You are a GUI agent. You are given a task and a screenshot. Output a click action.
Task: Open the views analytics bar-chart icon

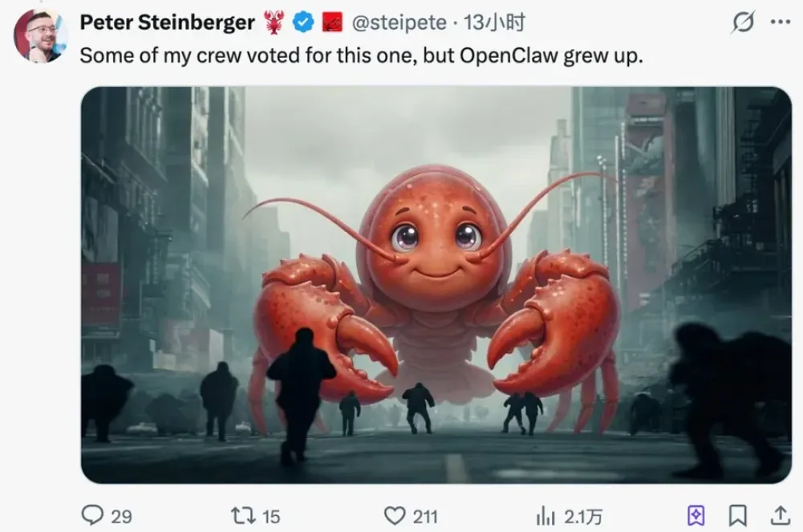point(545,516)
